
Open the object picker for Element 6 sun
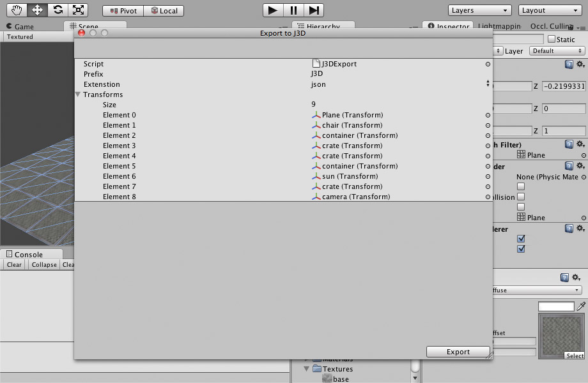click(x=488, y=176)
